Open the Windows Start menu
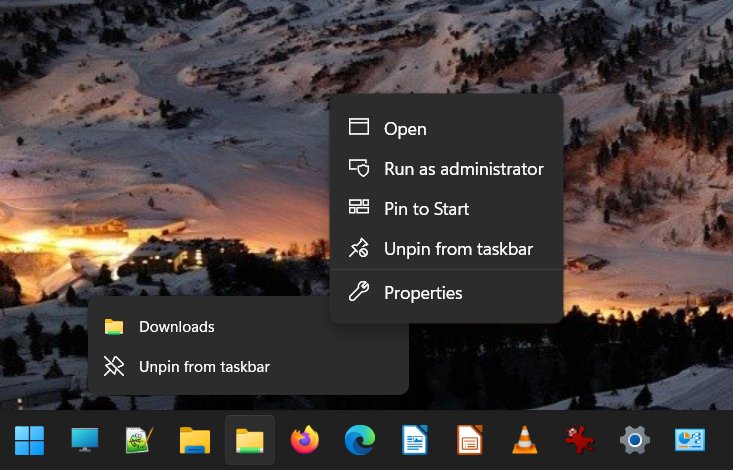 point(29,440)
